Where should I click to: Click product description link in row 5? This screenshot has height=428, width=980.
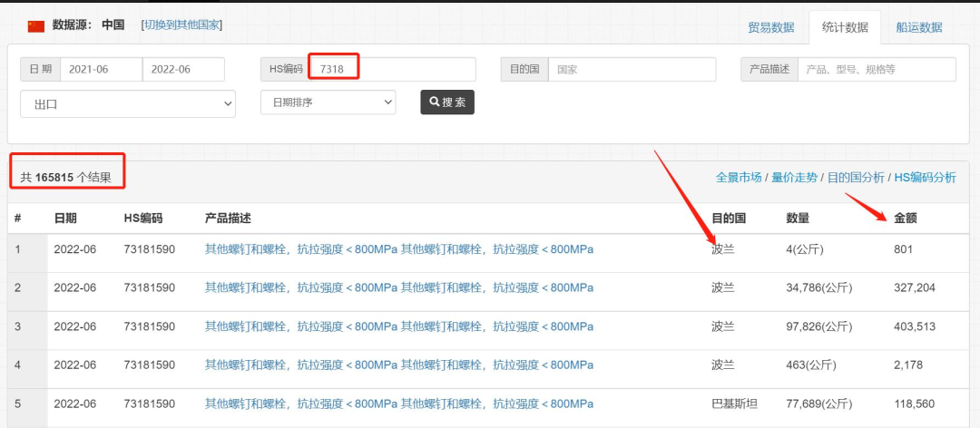click(x=399, y=404)
